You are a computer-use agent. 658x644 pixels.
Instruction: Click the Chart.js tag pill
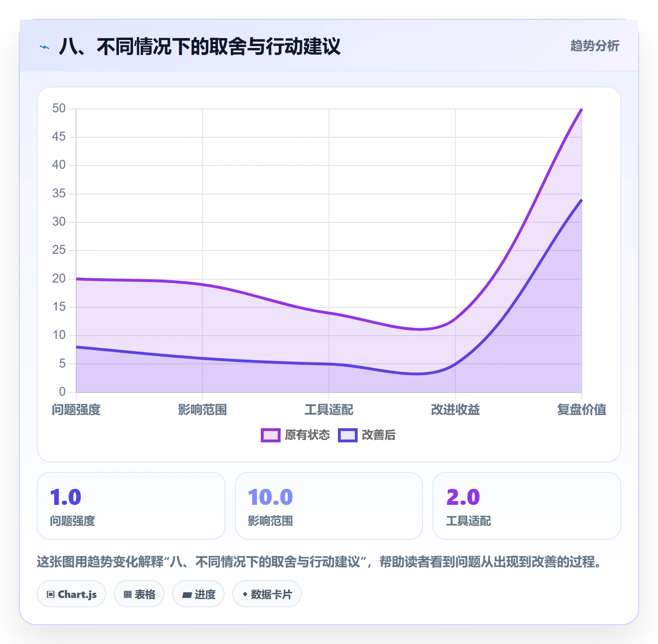(71, 594)
